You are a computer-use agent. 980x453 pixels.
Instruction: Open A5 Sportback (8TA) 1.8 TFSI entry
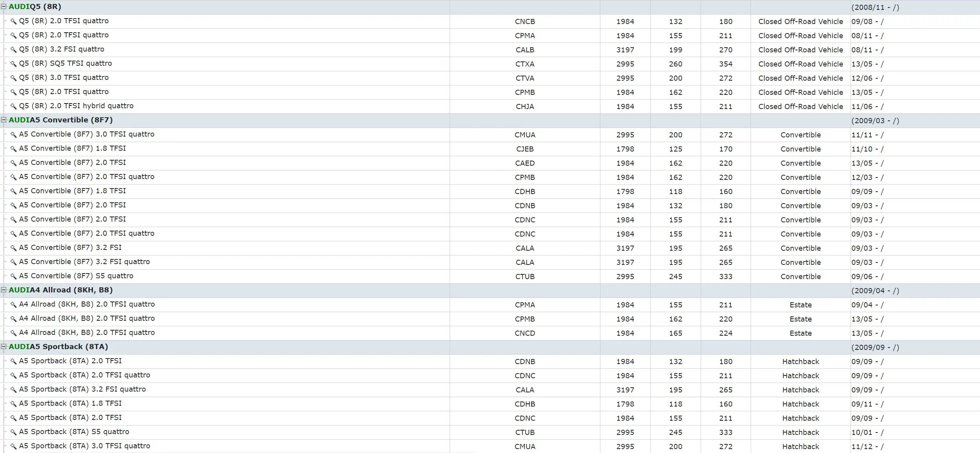tap(70, 403)
